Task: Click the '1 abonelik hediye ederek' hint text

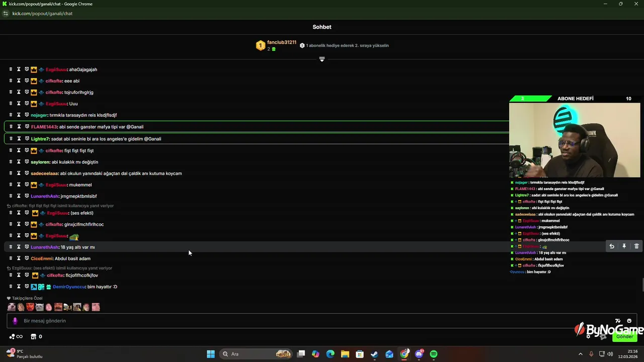Action: coord(347,46)
